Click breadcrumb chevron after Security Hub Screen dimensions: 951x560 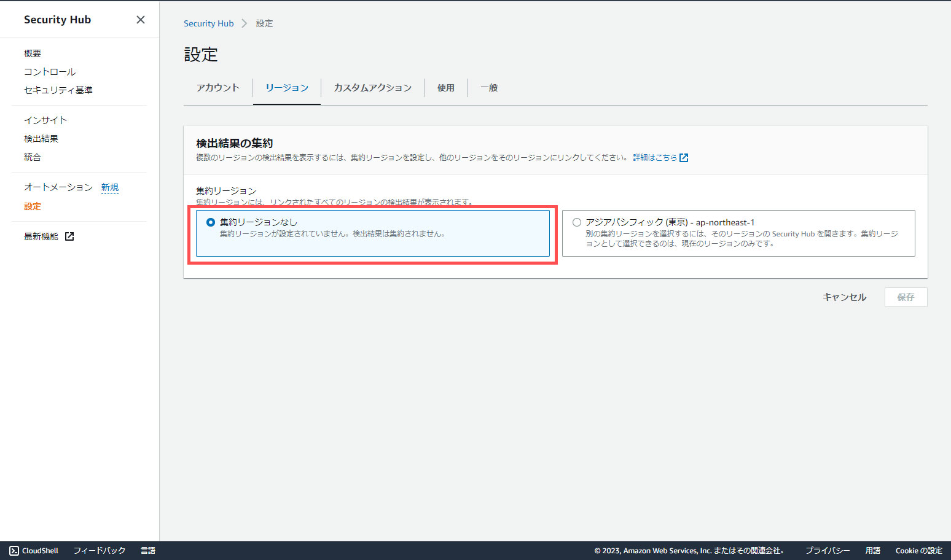click(245, 23)
